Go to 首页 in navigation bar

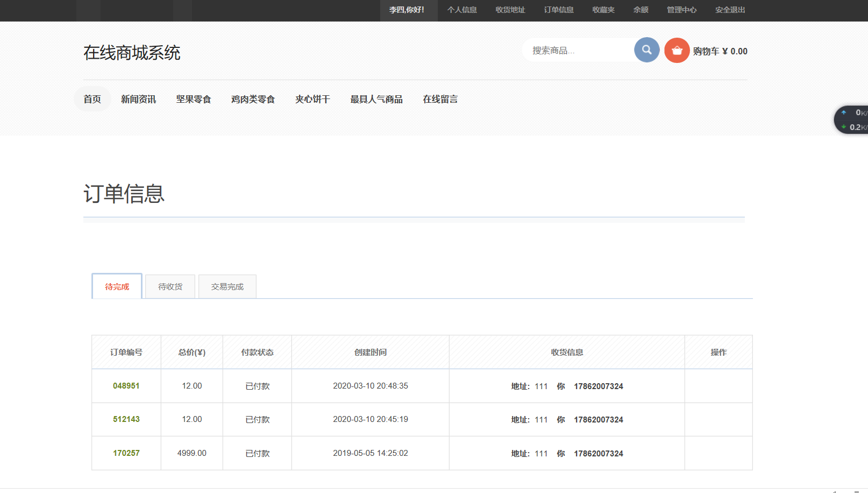tap(92, 99)
